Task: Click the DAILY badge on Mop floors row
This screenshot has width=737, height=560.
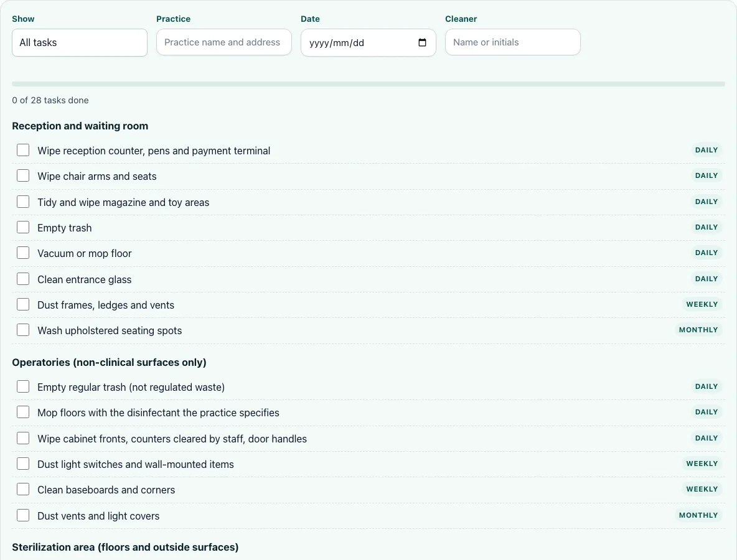Action: click(706, 412)
